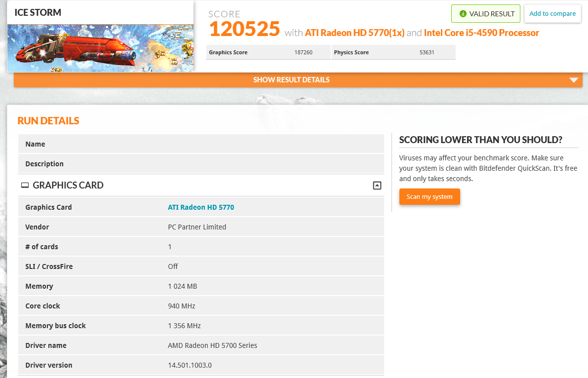This screenshot has width=588, height=378.
Task: Click the Physics Score label
Action: (x=352, y=52)
